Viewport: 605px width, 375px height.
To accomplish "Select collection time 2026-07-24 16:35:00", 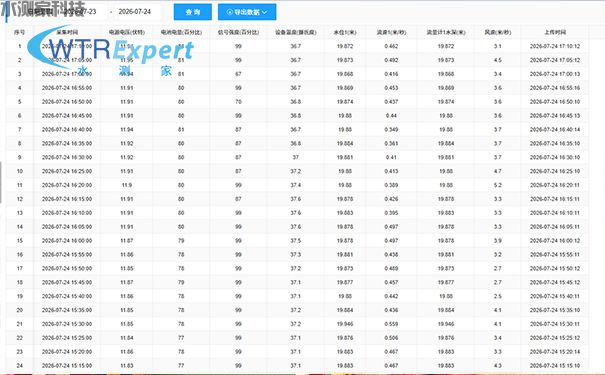I will [67, 144].
